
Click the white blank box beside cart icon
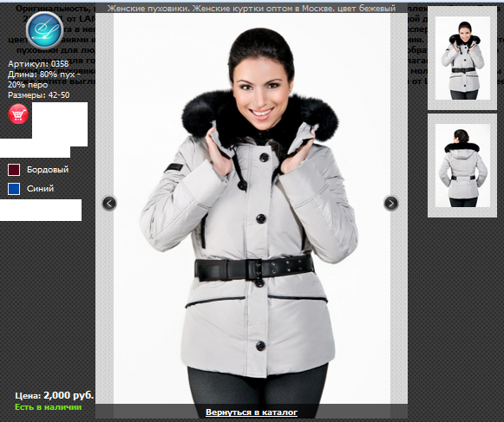pos(60,124)
